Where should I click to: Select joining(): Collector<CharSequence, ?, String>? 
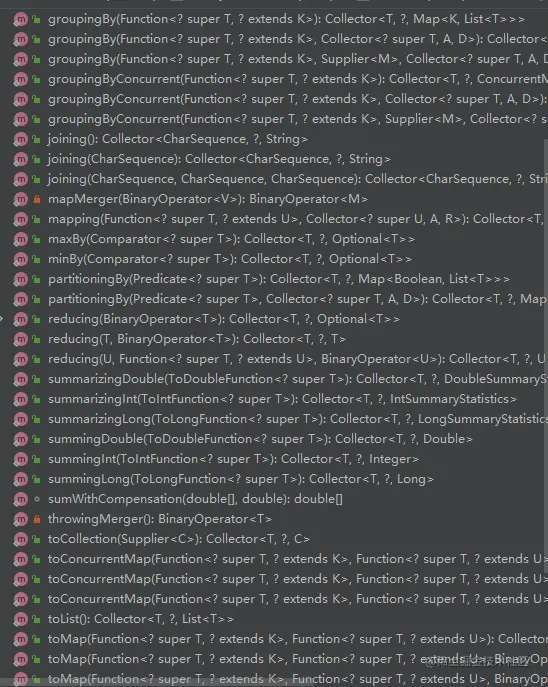click(x=178, y=139)
